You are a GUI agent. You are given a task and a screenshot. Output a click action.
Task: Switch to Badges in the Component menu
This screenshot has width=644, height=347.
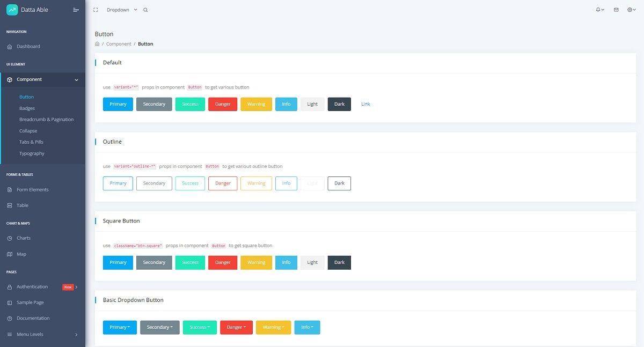(x=27, y=108)
